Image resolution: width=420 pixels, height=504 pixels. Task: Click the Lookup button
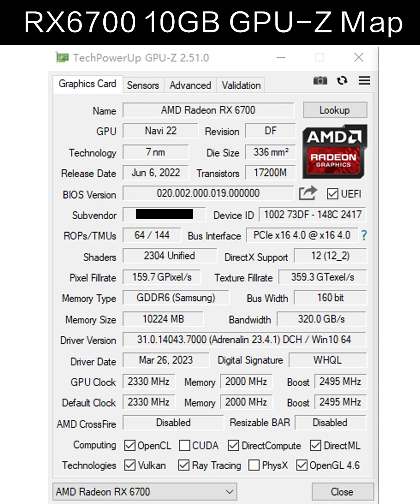(x=335, y=110)
